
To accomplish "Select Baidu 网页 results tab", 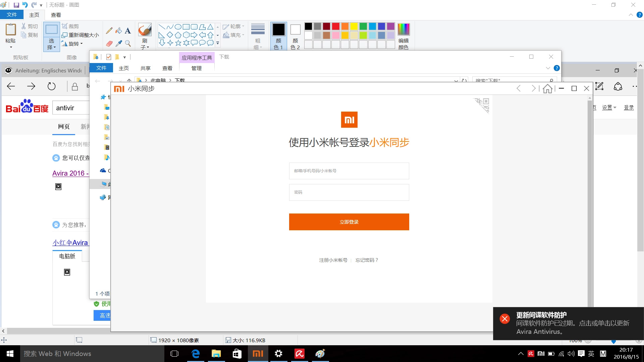I will pos(64,127).
